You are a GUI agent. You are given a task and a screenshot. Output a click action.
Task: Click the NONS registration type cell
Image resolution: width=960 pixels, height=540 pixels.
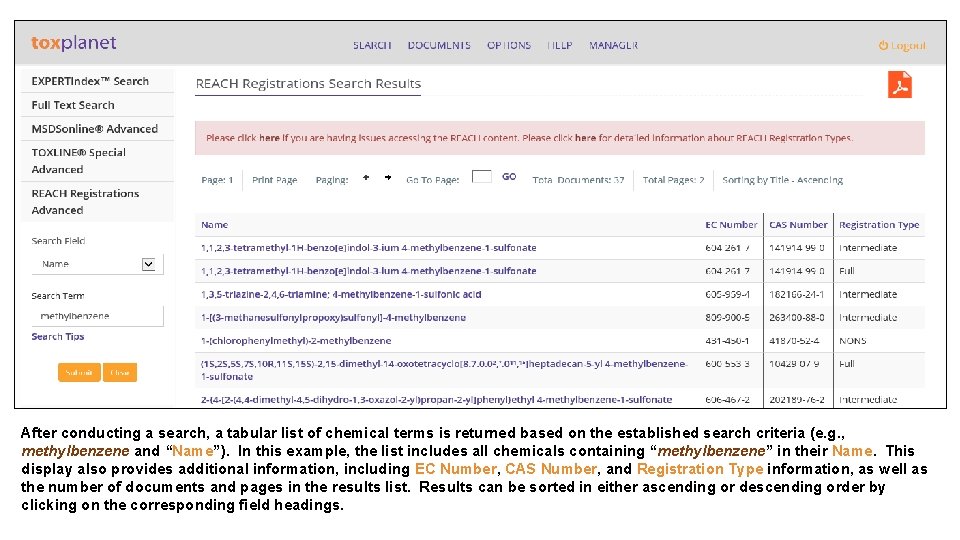852,340
